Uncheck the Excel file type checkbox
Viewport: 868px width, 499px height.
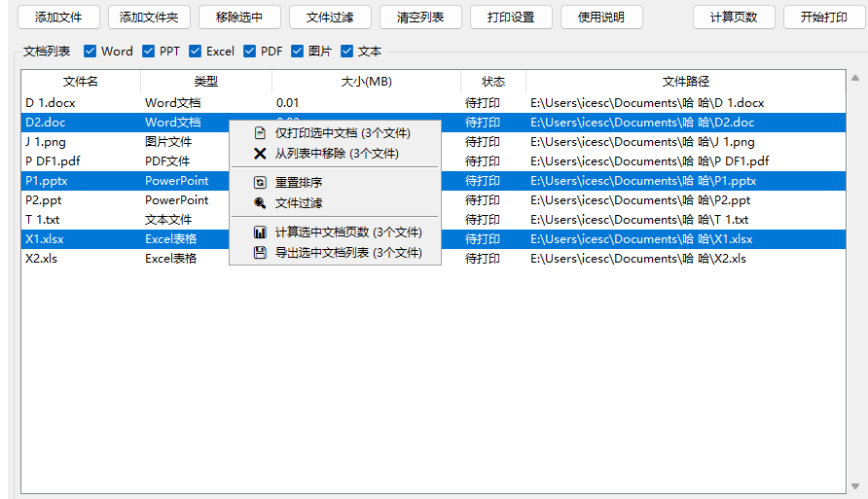tap(195, 51)
